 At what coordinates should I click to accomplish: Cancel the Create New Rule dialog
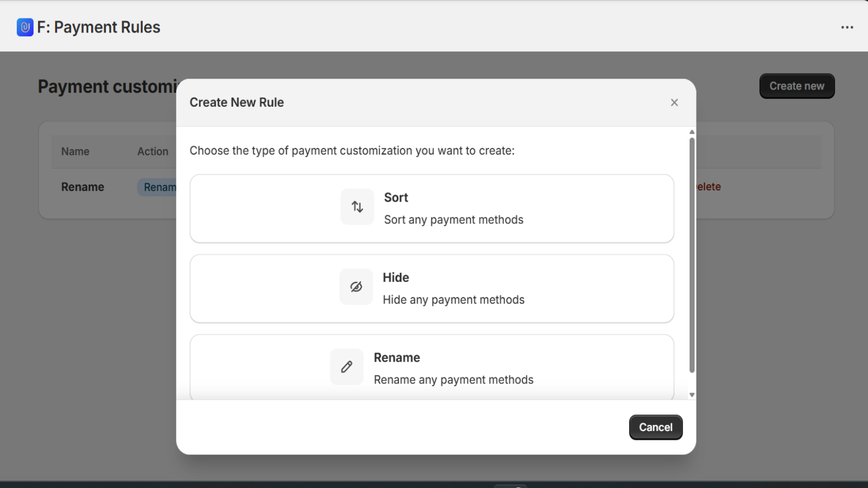[655, 427]
